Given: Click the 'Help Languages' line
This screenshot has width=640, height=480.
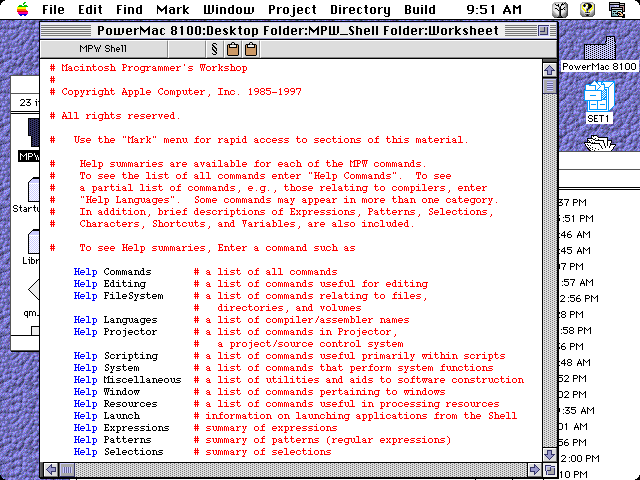Looking at the screenshot, I should 241,320.
